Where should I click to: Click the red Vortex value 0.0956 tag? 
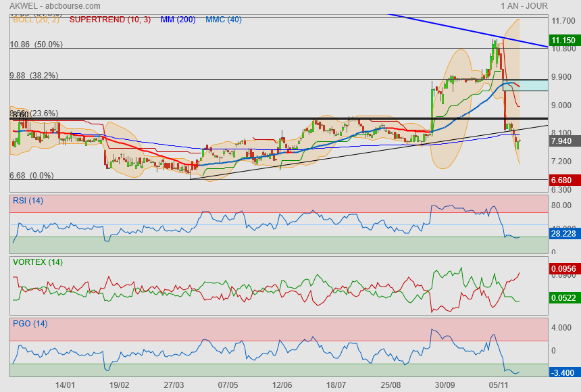563,268
